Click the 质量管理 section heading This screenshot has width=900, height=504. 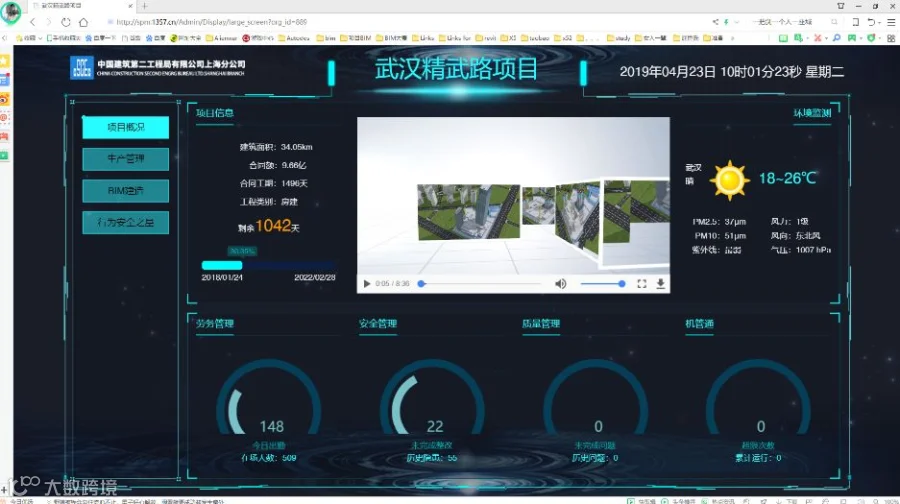click(541, 324)
